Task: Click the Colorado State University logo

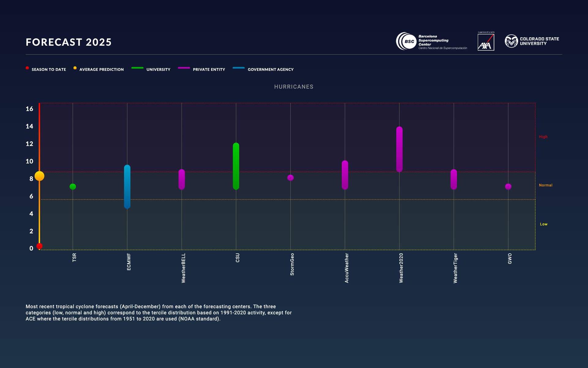Action: click(532, 40)
